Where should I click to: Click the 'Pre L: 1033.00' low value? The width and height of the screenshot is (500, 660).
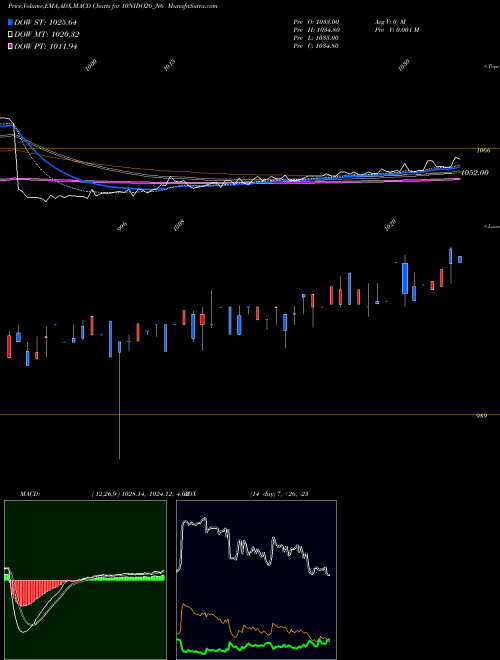[316, 38]
